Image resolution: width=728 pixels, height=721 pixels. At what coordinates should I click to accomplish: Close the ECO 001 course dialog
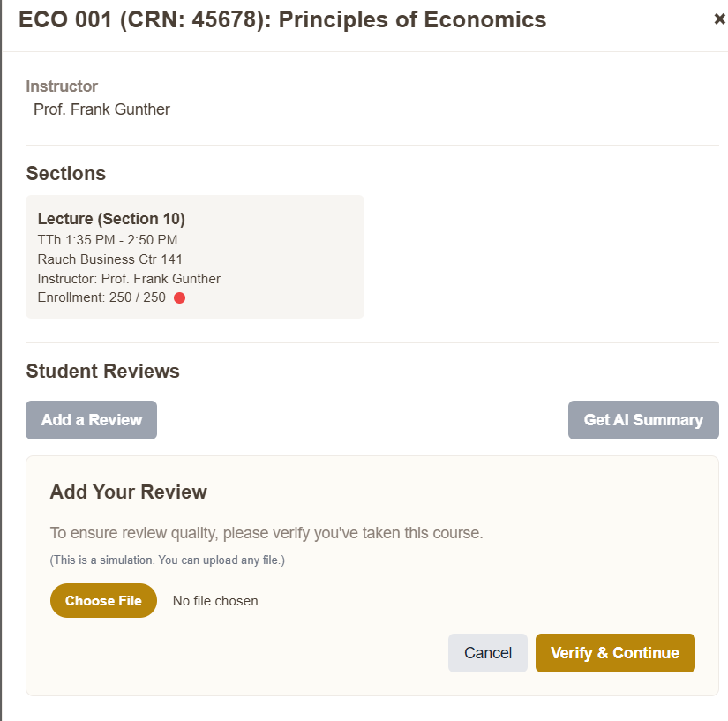[719, 19]
